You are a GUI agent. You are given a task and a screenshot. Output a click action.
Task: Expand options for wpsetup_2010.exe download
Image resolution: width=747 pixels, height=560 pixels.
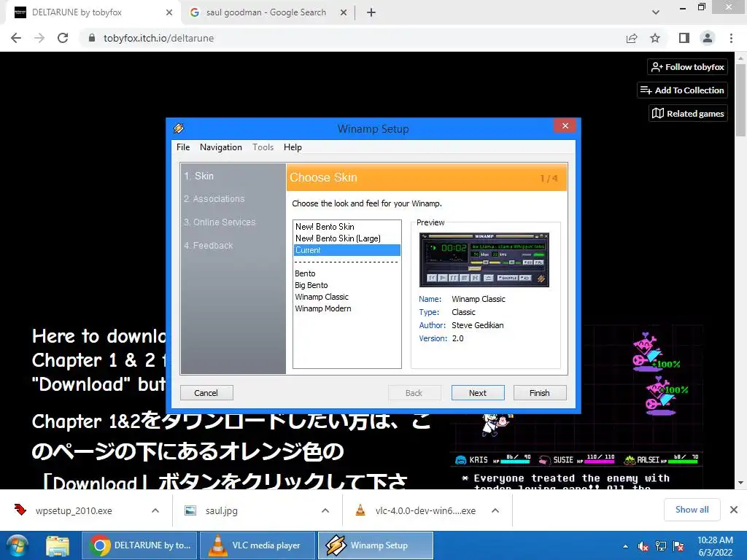(155, 510)
